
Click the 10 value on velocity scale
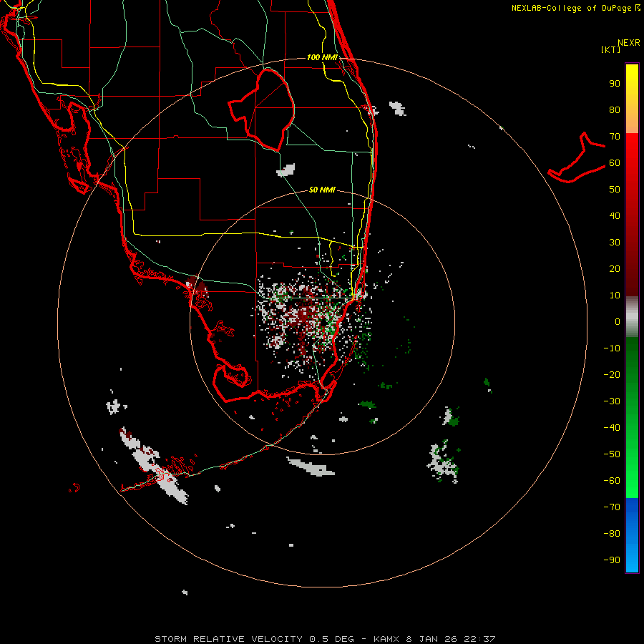point(615,296)
